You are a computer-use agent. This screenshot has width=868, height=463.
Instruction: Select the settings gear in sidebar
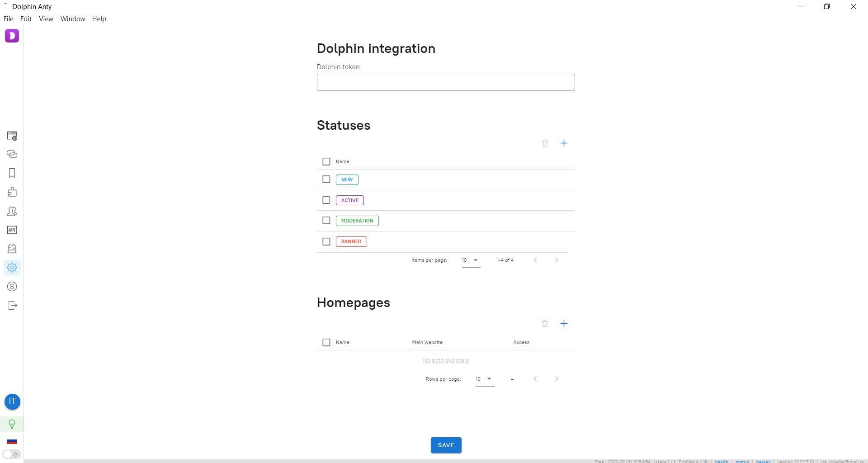point(12,268)
